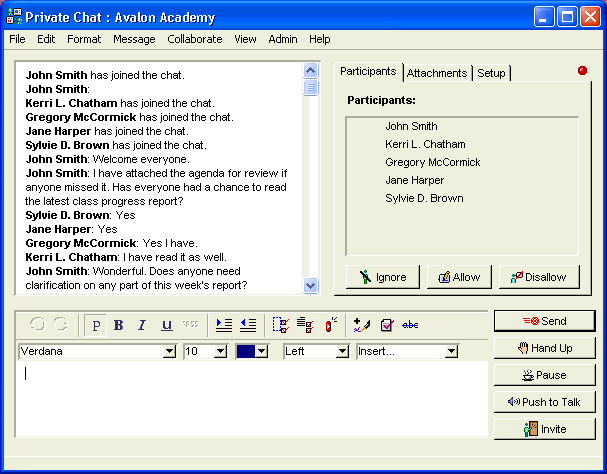The height and width of the screenshot is (474, 607).
Task: Open the font size dropdown
Action: (x=220, y=352)
